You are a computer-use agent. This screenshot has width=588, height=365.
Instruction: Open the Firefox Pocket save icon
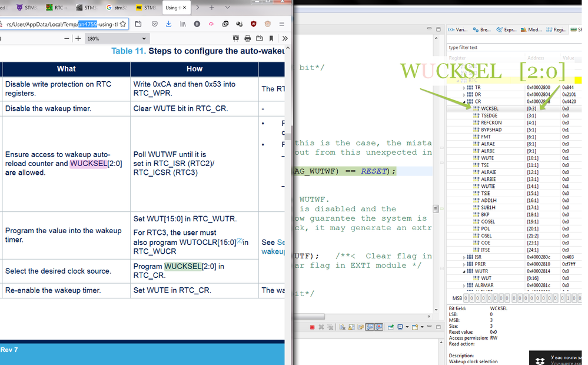pos(154,24)
